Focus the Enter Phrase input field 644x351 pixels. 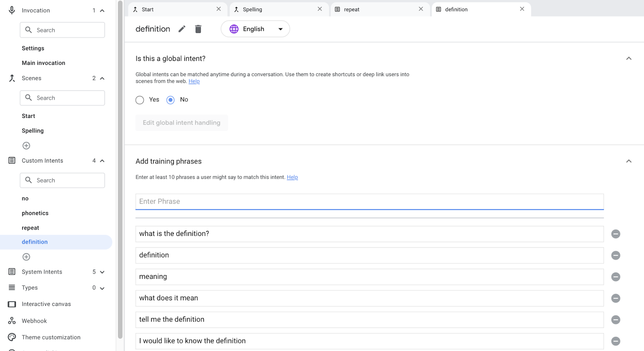click(x=369, y=202)
